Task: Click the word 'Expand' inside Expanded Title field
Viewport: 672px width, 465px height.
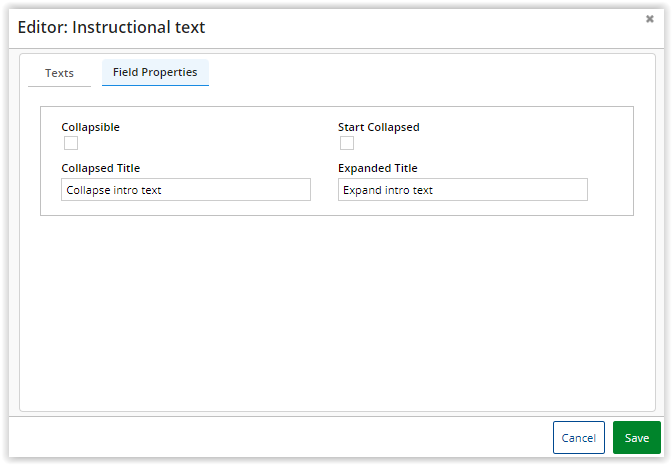Action: 362,190
